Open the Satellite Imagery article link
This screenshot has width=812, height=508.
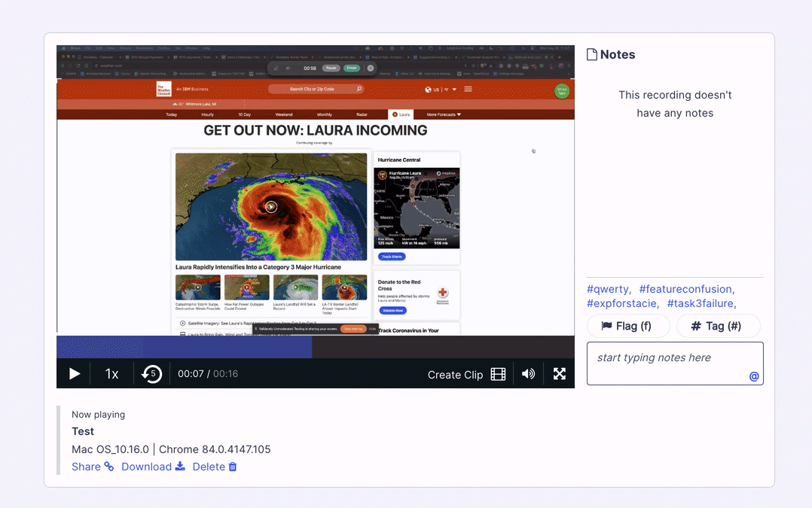(x=252, y=324)
